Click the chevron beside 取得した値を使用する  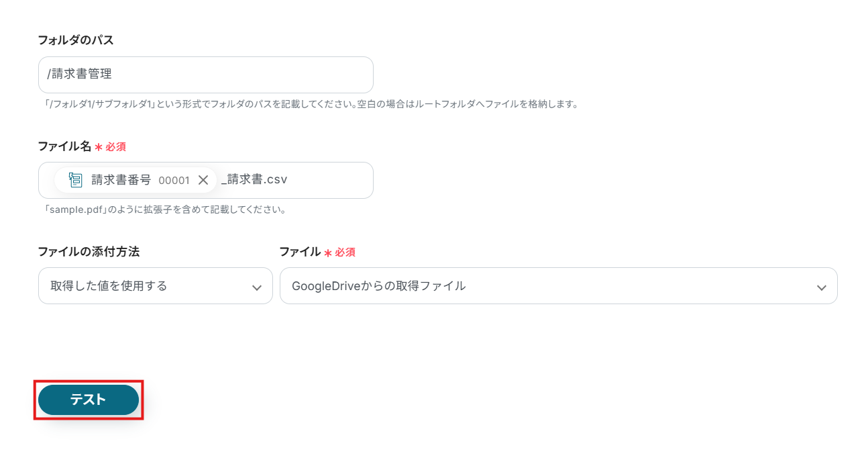(x=256, y=287)
